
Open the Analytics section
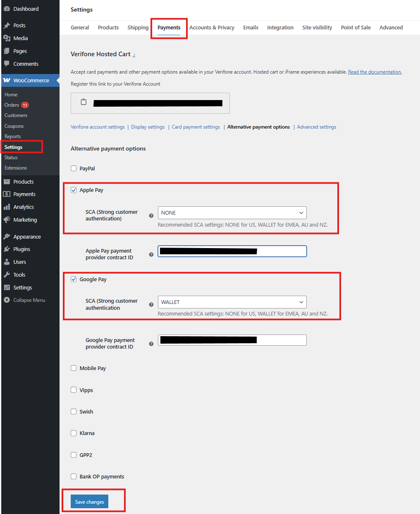[x=23, y=207]
